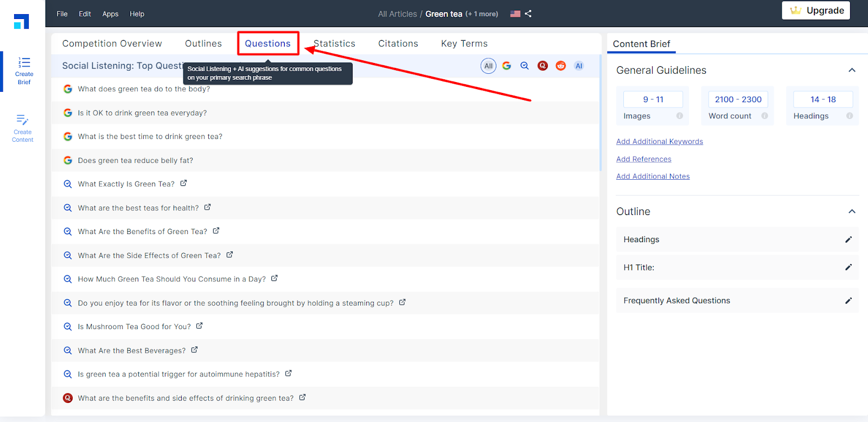Filter questions by Quora source icon
This screenshot has height=422, width=868.
(542, 66)
